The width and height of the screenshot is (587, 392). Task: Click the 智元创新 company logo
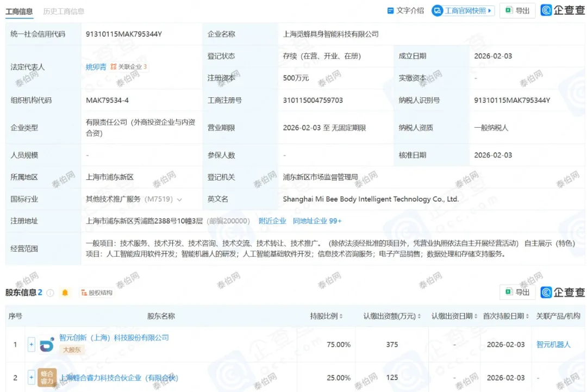47,344
